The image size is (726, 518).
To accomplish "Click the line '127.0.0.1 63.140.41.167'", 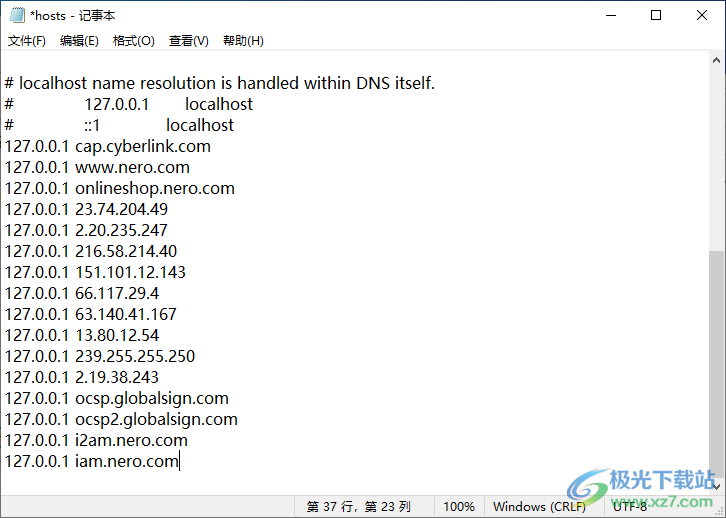I will pos(91,314).
